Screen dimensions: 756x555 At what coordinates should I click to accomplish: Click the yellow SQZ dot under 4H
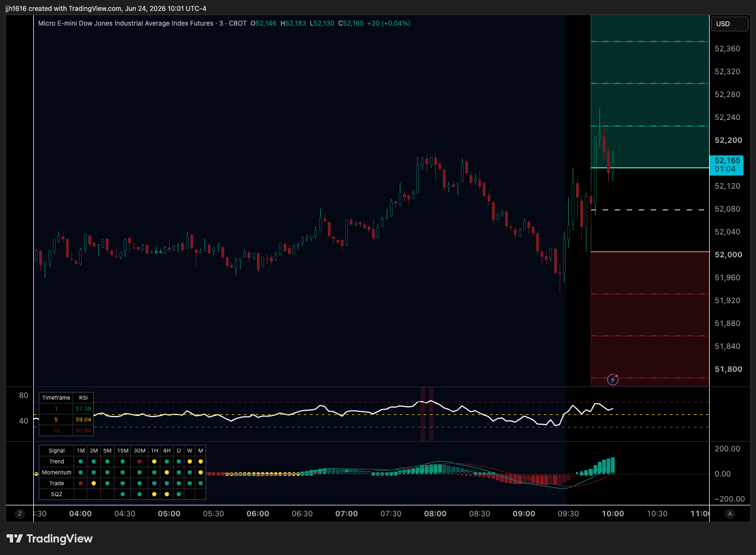(x=167, y=494)
